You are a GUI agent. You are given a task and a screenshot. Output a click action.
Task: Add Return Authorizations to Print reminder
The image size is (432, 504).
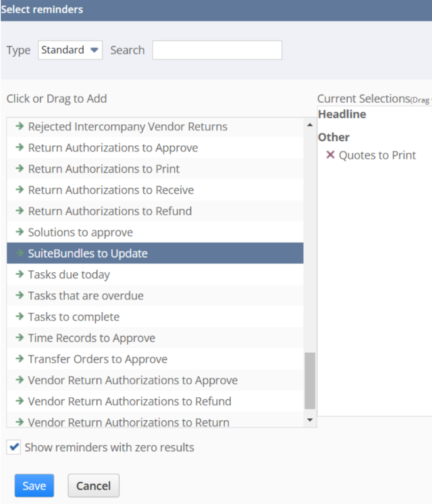(103, 169)
